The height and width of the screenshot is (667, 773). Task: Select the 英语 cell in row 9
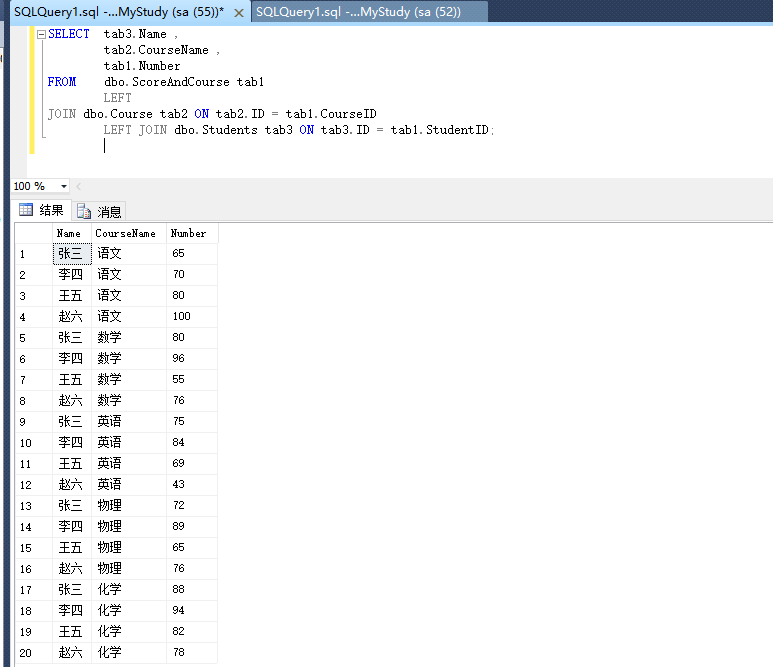pos(129,421)
